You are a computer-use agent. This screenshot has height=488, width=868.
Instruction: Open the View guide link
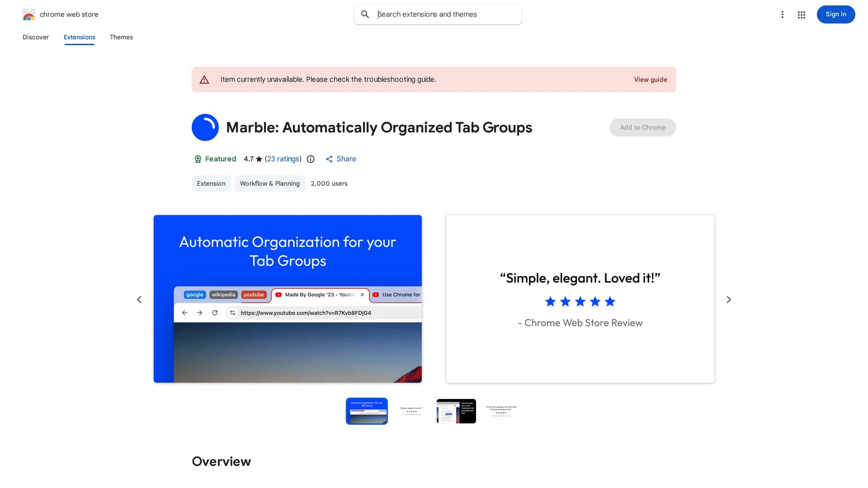pos(651,80)
